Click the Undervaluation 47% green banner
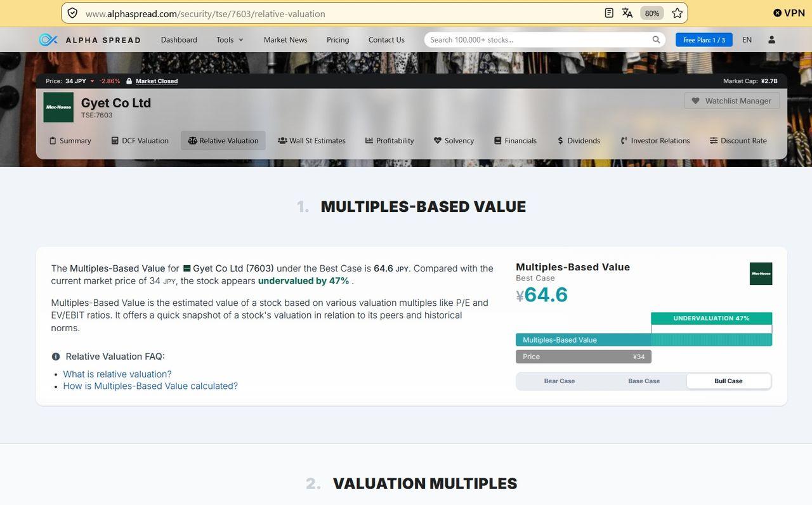The width and height of the screenshot is (812, 505). (711, 318)
